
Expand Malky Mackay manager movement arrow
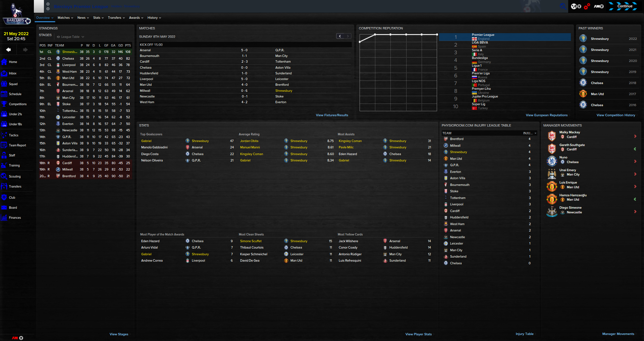click(x=635, y=136)
